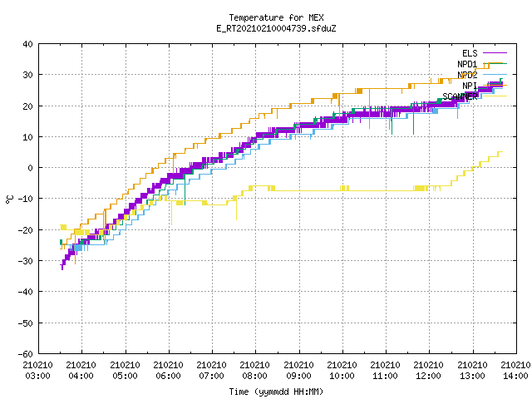Image resolution: width=532 pixels, height=399 pixels.
Task: Click the x-axis tick label 210210 08:00
Action: coord(255,370)
